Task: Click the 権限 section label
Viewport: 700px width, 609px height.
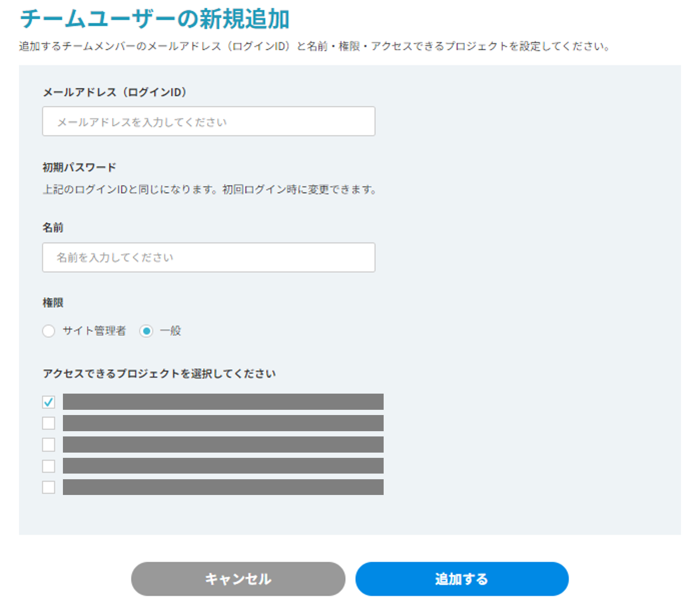Action: point(53,303)
